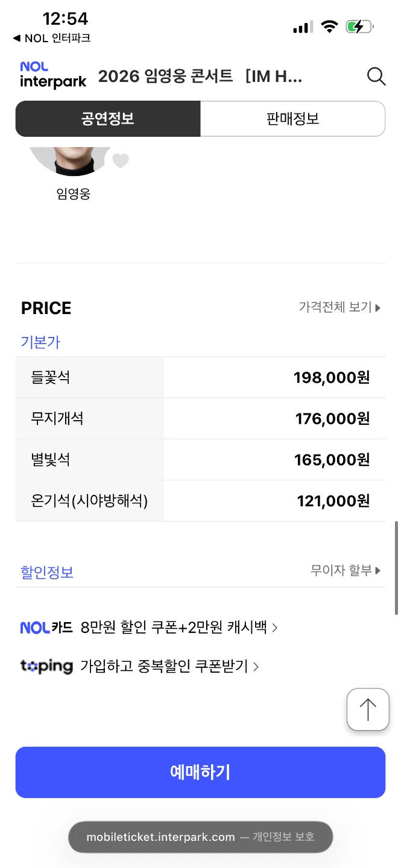Expand 무이자 할부 details
This screenshot has height=868, width=401.
(x=346, y=570)
